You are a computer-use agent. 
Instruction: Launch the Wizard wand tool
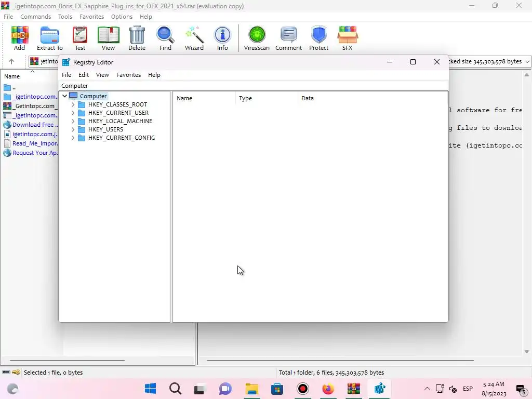pos(194,38)
